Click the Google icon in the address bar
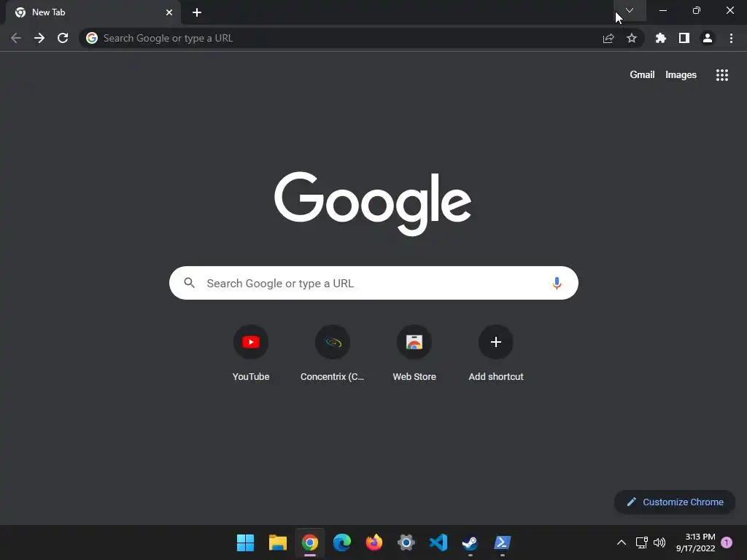 (x=92, y=38)
